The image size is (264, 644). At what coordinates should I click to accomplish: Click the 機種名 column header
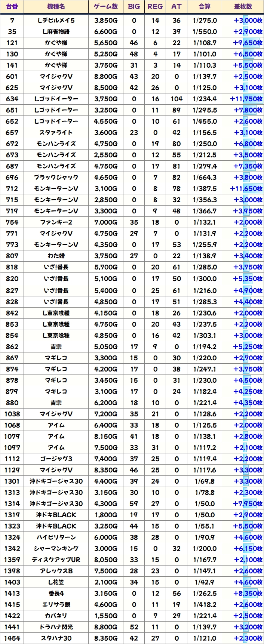coord(56,6)
